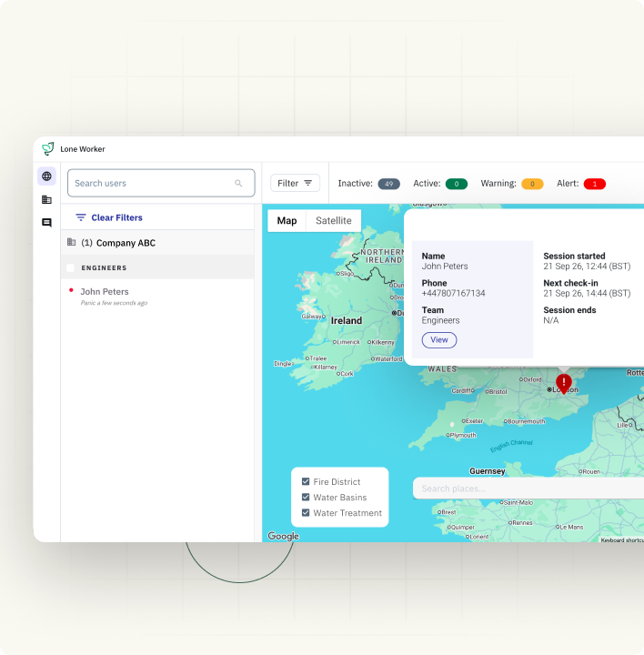The image size is (644, 655).
Task: Click the Next check-in time value
Action: coord(587,293)
